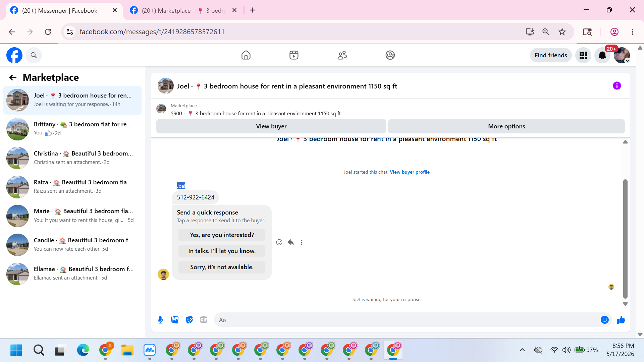Open Windows taskbar search
This screenshot has width=644, height=362.
click(x=39, y=350)
